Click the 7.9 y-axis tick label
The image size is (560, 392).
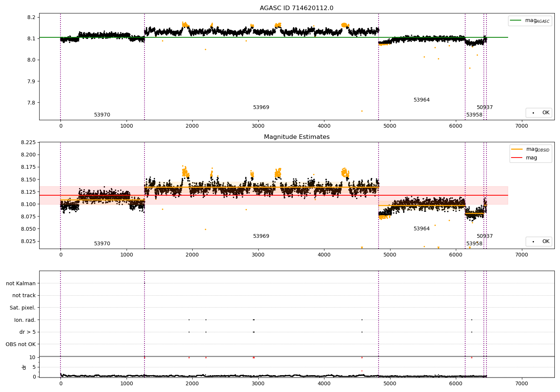[31, 81]
